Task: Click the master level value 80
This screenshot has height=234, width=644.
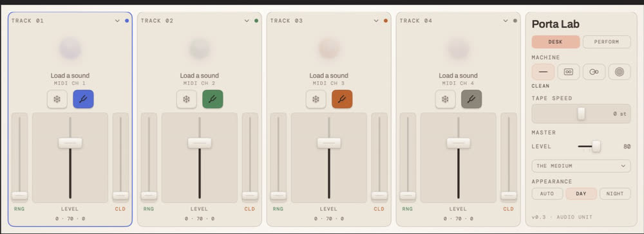Action: point(627,147)
